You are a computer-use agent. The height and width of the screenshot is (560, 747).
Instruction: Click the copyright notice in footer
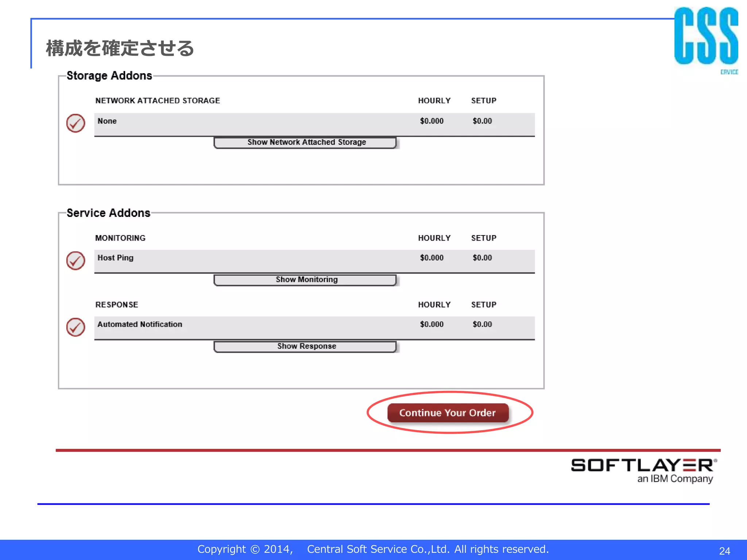pos(373,549)
